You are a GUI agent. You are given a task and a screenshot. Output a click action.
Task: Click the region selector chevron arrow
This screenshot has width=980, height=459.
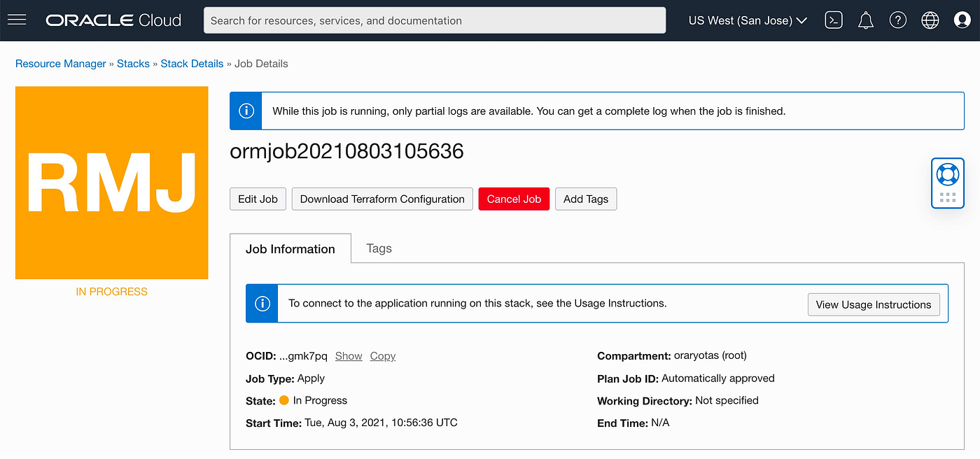[802, 20]
